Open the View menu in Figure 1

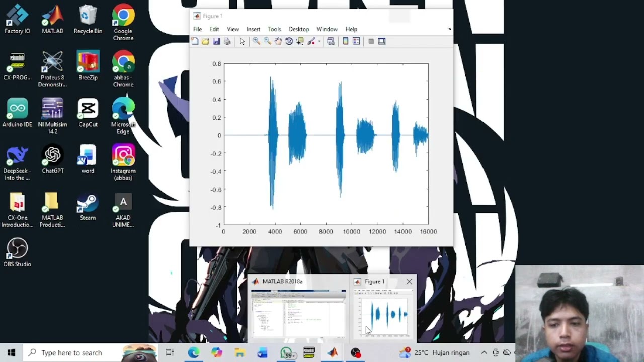click(233, 29)
